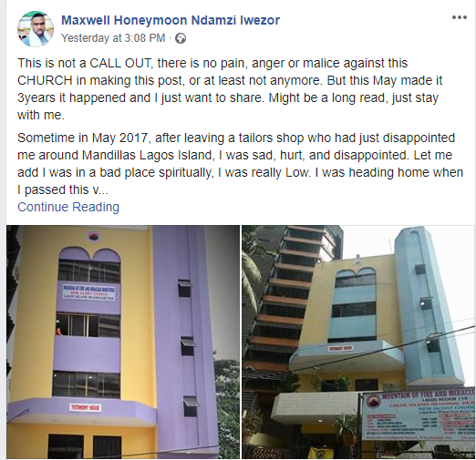Click the Testimony House canopy sign in right photo
The width and height of the screenshot is (476, 460).
click(340, 348)
